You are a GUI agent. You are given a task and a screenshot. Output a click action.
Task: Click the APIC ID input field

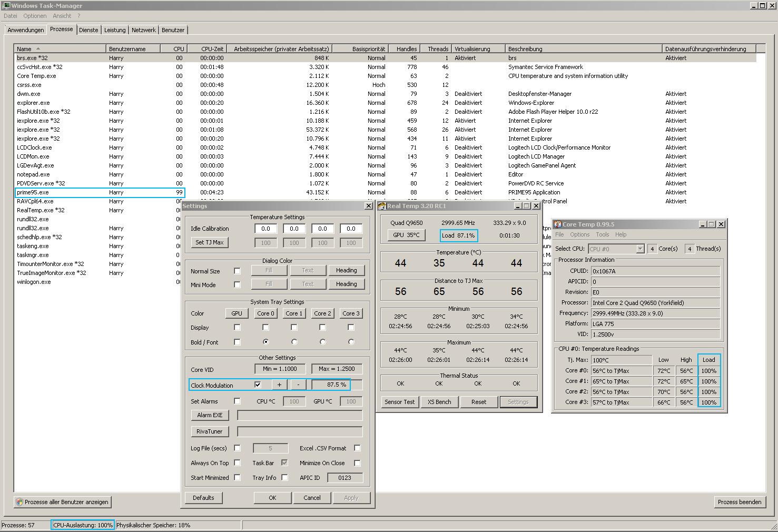point(345,478)
